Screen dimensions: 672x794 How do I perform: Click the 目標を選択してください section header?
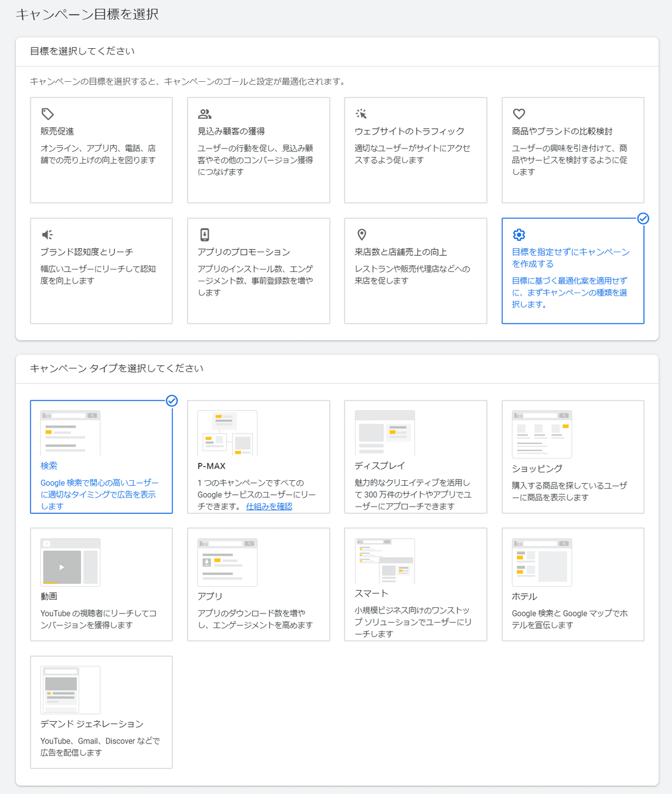coord(82,51)
